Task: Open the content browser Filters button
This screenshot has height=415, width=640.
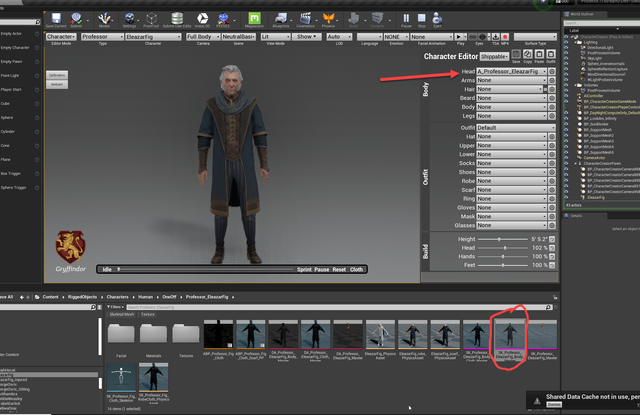Action: tap(116, 307)
